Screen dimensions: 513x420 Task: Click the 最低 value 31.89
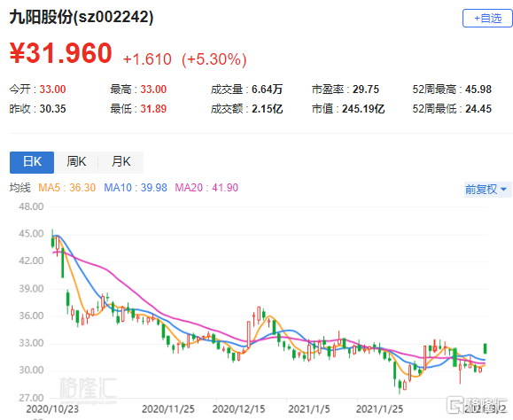[x=153, y=109]
